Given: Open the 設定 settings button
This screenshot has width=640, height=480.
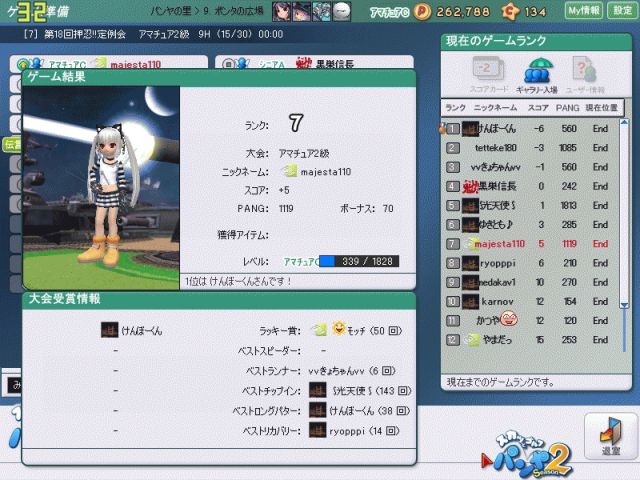Looking at the screenshot, I should [x=622, y=11].
